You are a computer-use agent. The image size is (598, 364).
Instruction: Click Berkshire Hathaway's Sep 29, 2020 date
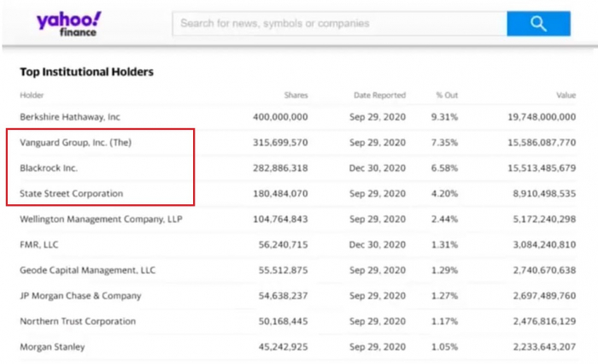click(x=378, y=117)
